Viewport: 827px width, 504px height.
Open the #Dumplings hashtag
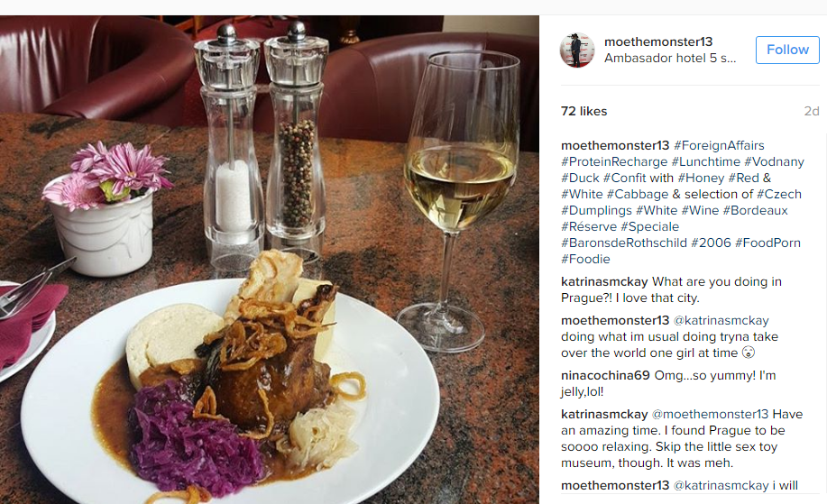[x=596, y=210]
